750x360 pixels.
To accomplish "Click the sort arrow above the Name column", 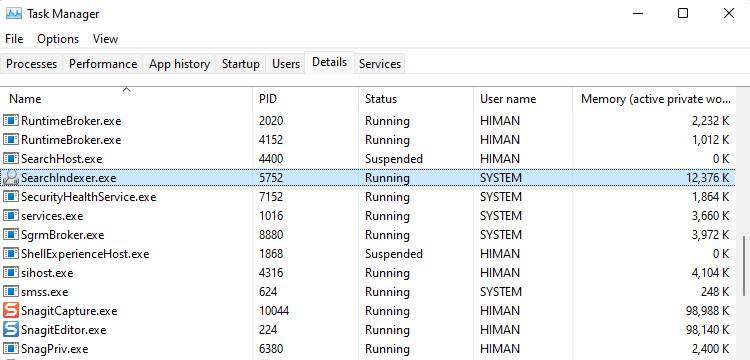I will 126,89.
